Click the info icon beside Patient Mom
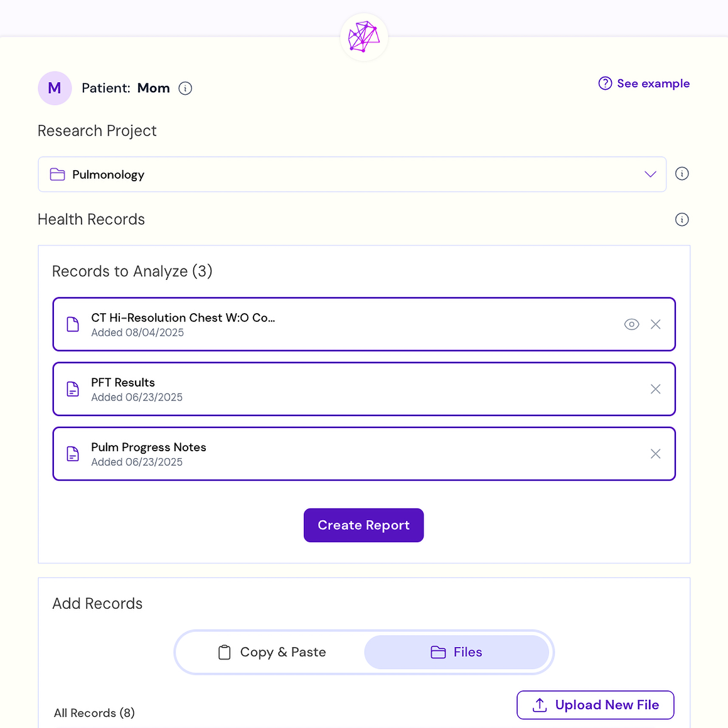 (185, 88)
